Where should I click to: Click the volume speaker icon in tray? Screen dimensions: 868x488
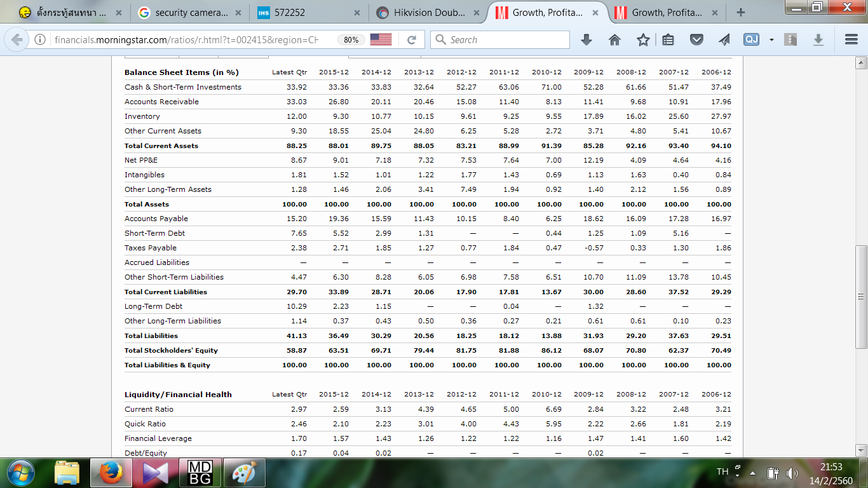point(792,473)
